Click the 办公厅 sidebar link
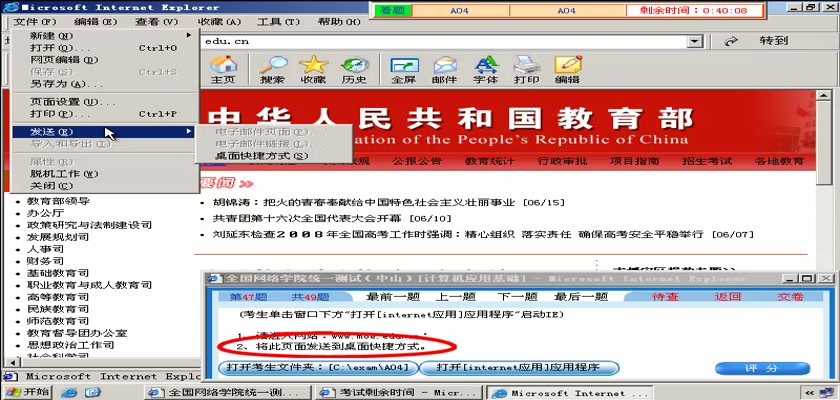Image resolution: width=840 pixels, height=400 pixels. (46, 213)
